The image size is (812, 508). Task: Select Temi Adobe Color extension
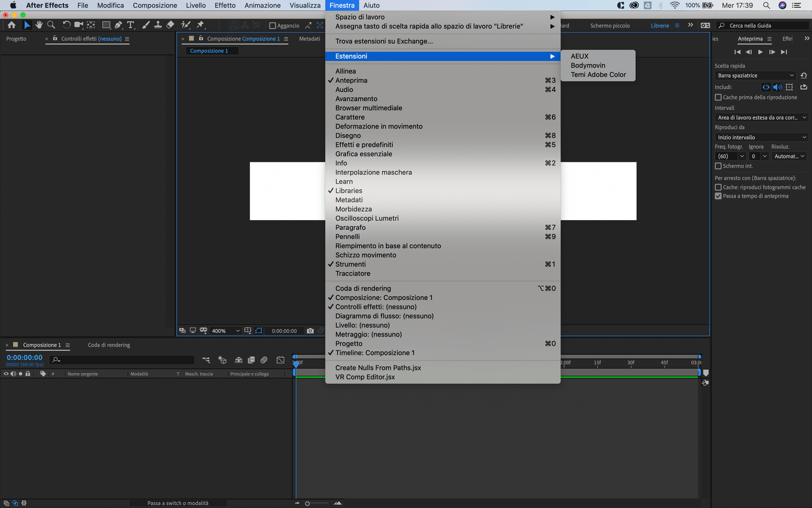(598, 75)
